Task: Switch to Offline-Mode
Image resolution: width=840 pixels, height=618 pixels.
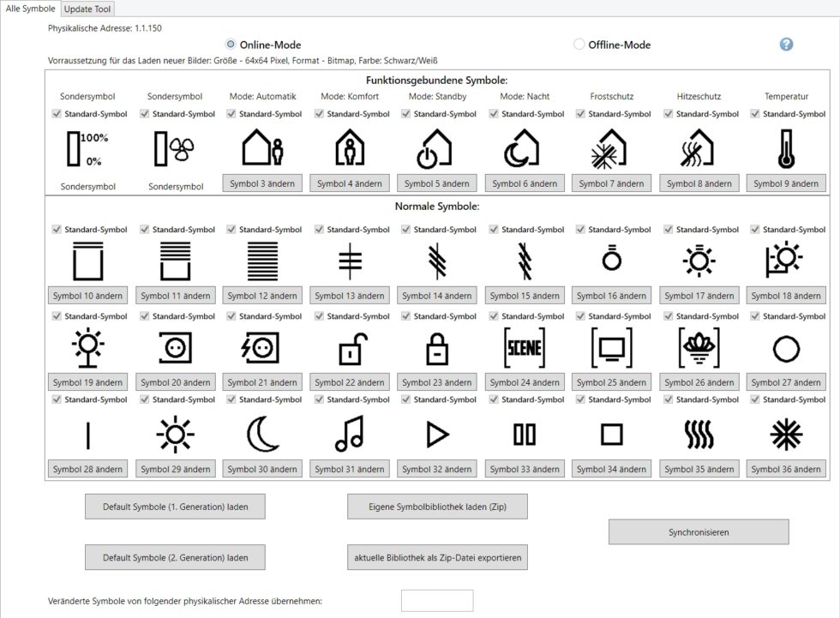Action: pos(579,44)
